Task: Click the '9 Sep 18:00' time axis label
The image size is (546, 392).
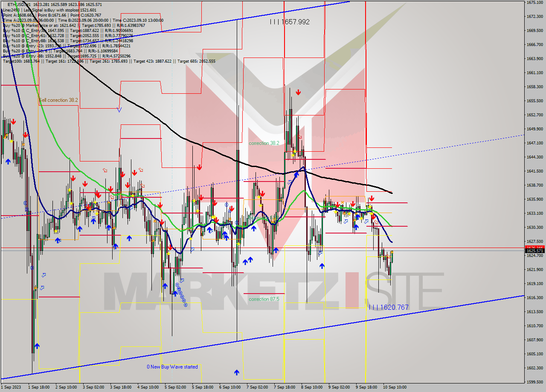Action: (x=366, y=387)
